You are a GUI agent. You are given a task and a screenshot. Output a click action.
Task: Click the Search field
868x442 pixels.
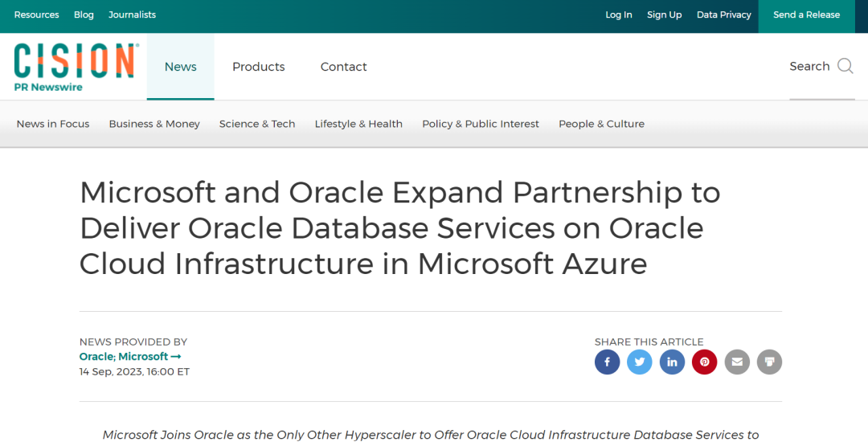click(x=821, y=67)
